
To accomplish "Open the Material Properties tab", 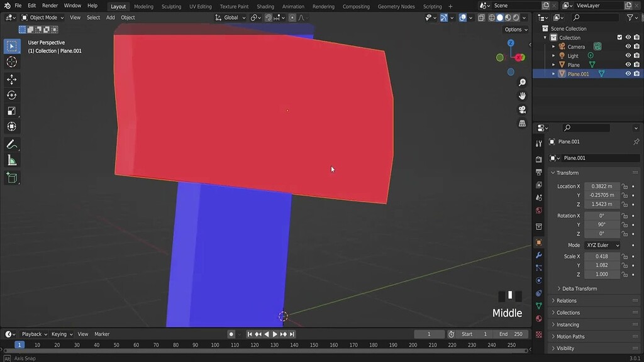I will coord(539,319).
